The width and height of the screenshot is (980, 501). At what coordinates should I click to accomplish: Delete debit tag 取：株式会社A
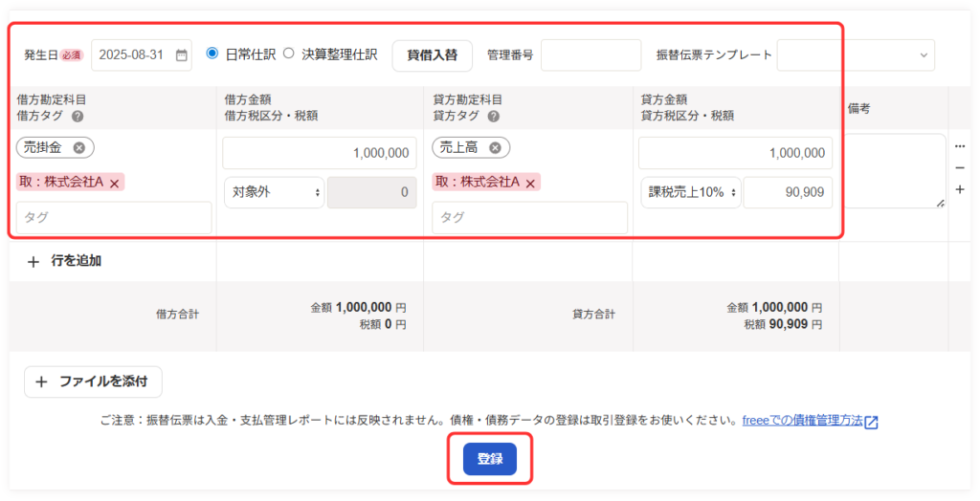coord(114,183)
